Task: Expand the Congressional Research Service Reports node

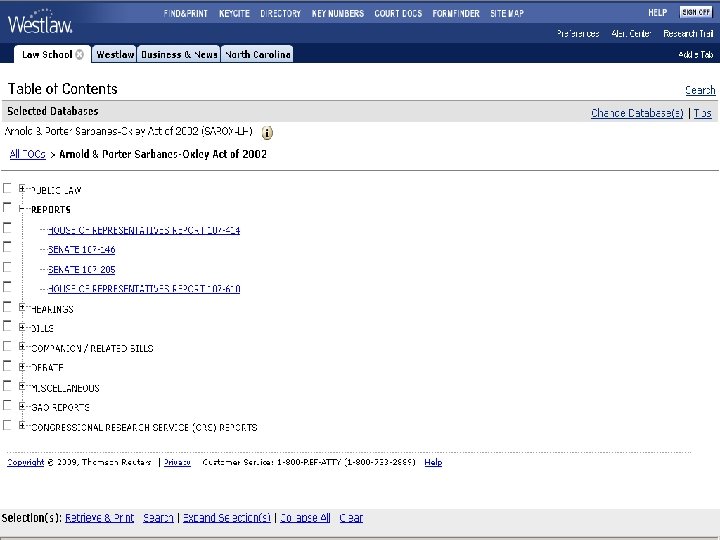Action: tap(22, 426)
